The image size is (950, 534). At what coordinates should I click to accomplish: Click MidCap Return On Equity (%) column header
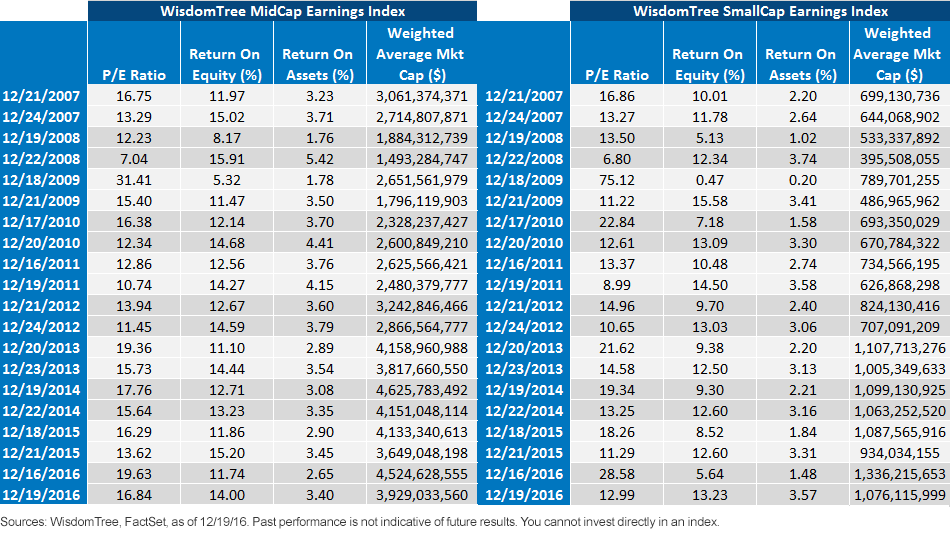227,64
